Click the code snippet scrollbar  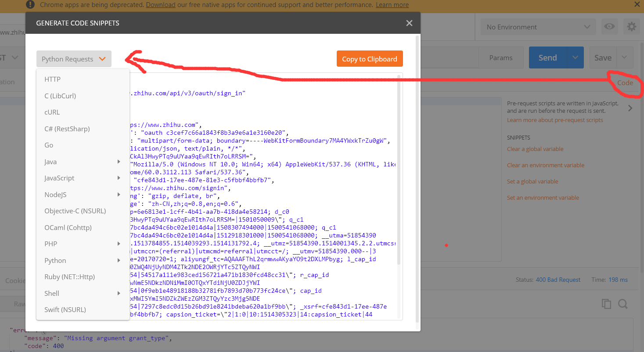[x=399, y=170]
